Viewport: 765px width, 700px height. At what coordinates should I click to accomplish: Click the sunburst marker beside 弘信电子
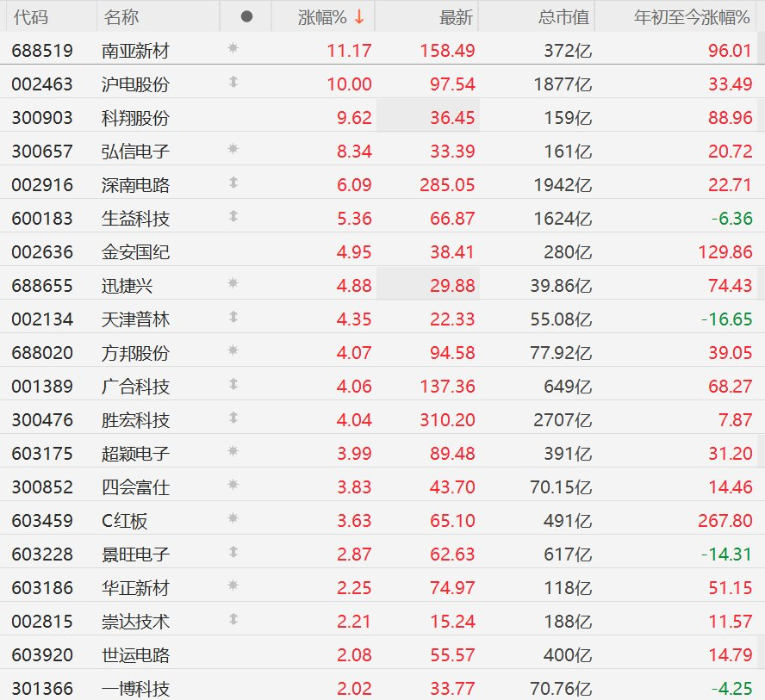233,151
